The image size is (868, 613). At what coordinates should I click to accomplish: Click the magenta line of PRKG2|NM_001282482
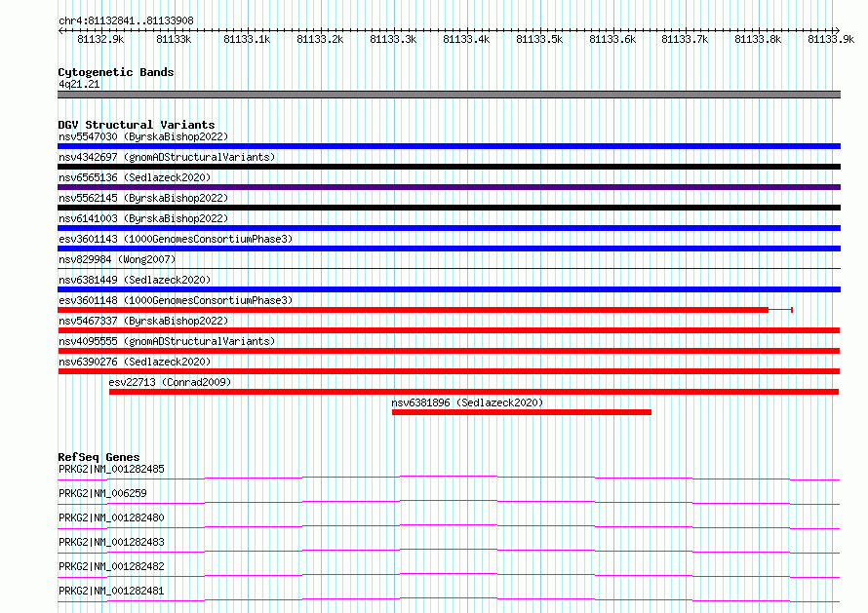click(x=449, y=575)
